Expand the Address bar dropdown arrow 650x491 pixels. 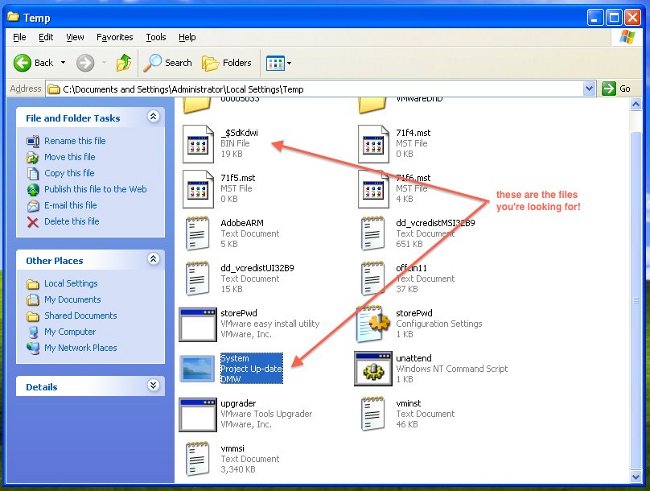click(589, 89)
